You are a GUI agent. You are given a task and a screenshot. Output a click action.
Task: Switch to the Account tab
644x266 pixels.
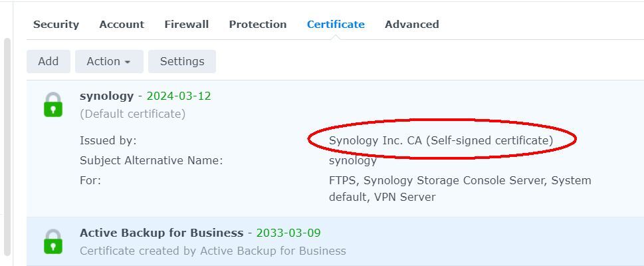point(122,24)
